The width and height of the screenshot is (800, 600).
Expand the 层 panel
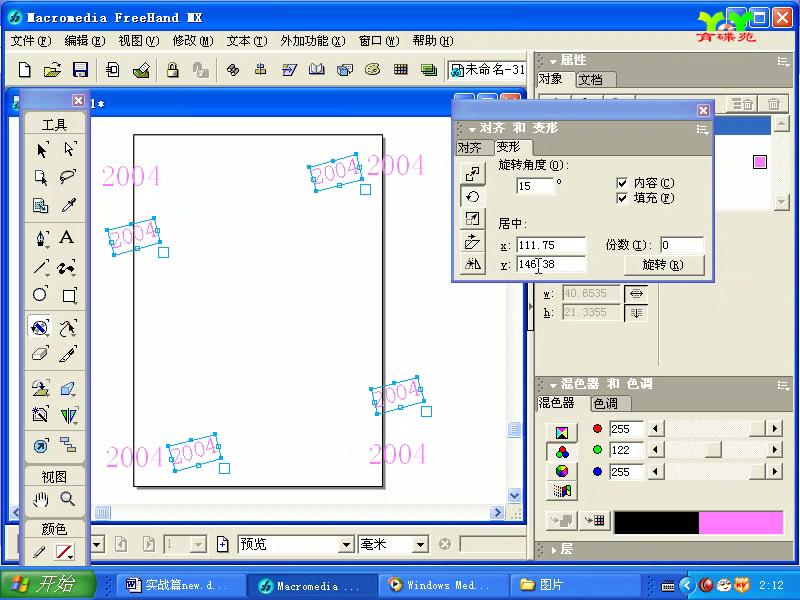click(x=554, y=550)
